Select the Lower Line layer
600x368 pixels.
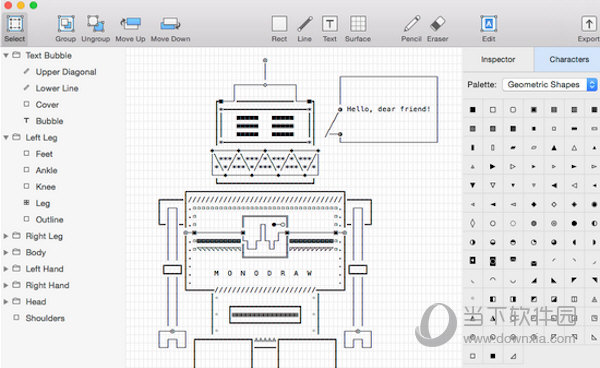coord(57,88)
